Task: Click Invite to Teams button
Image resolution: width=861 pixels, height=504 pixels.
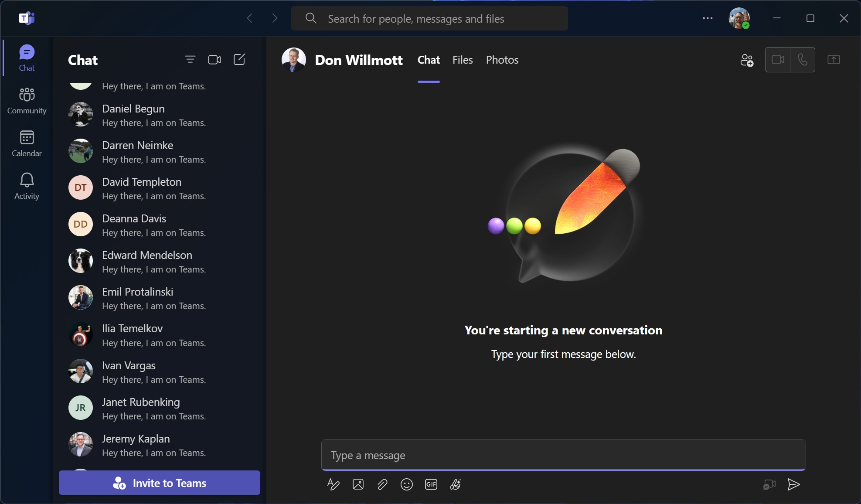Action: (160, 483)
